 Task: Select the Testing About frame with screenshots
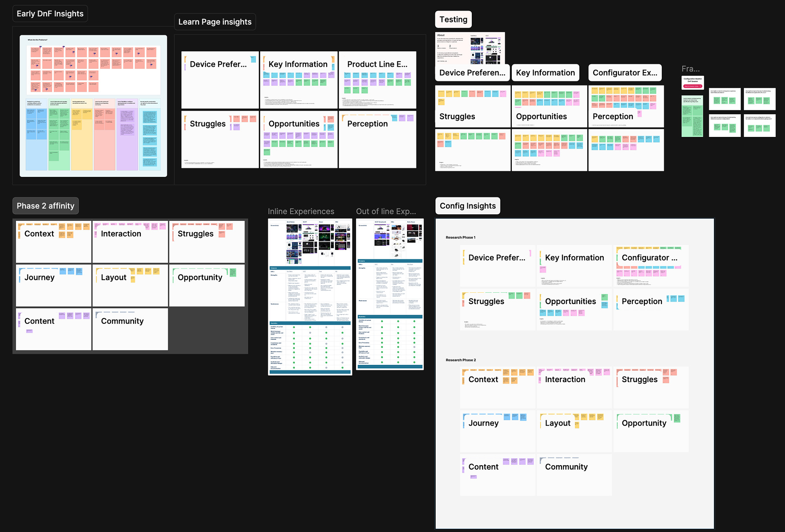(470, 48)
